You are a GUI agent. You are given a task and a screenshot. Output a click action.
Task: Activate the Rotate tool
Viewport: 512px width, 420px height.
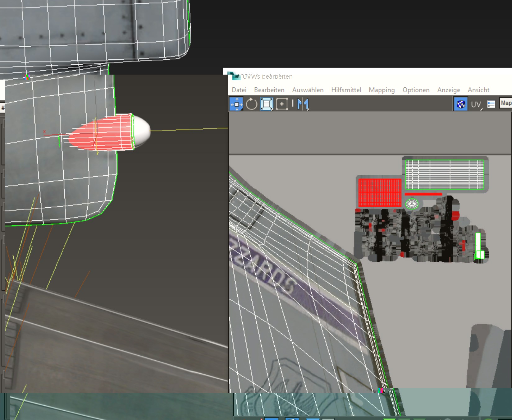click(x=251, y=104)
